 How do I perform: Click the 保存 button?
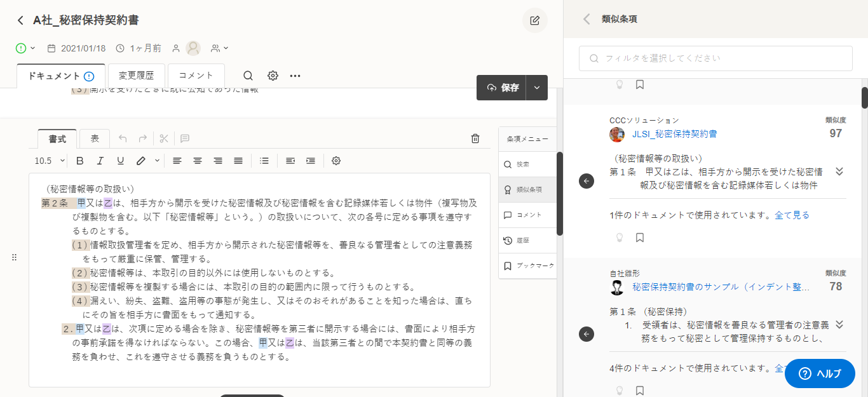click(502, 88)
